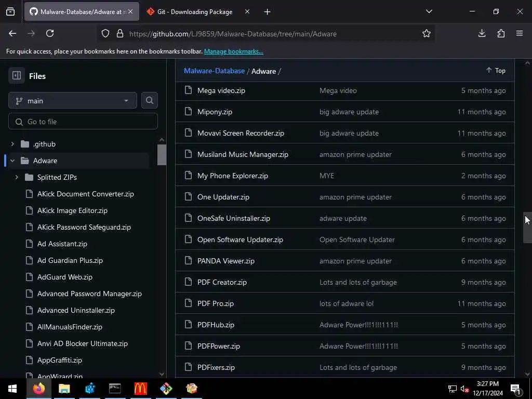
Task: Open PDF Creator.zip file
Action: (222, 282)
